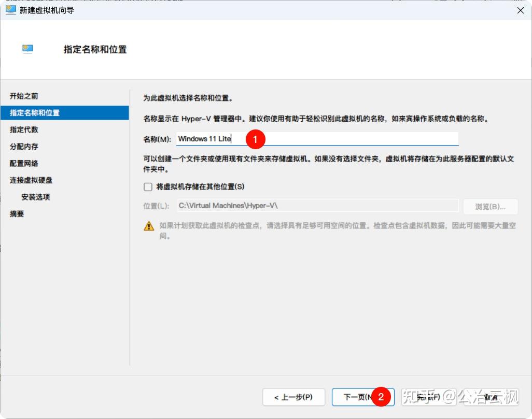Click the 完成 button
This screenshot has height=419, width=532.
point(428,397)
